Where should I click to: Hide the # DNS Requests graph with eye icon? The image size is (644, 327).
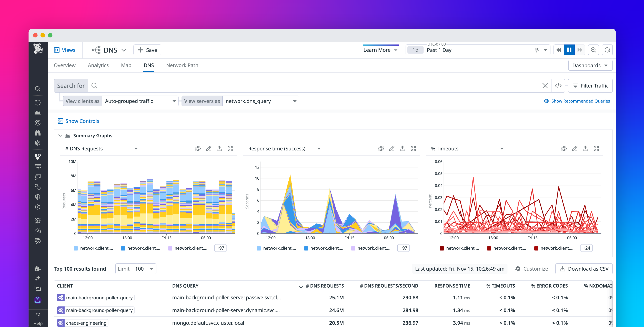pos(198,148)
